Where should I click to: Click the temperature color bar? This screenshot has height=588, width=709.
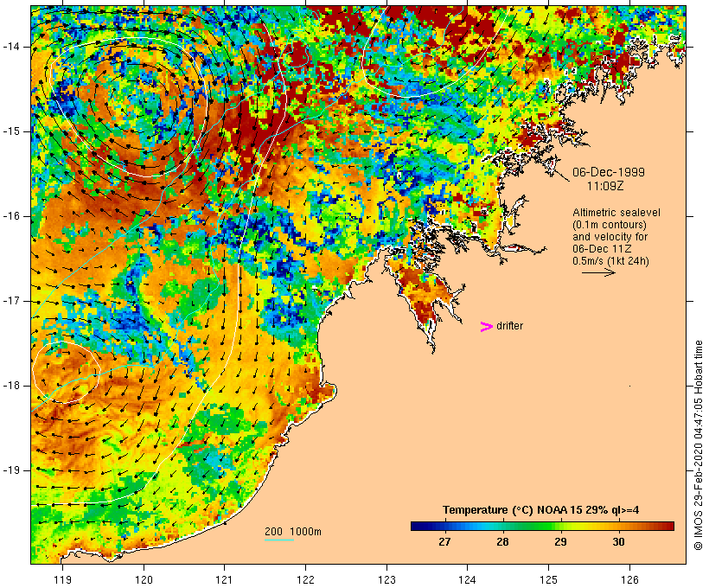pos(542,526)
